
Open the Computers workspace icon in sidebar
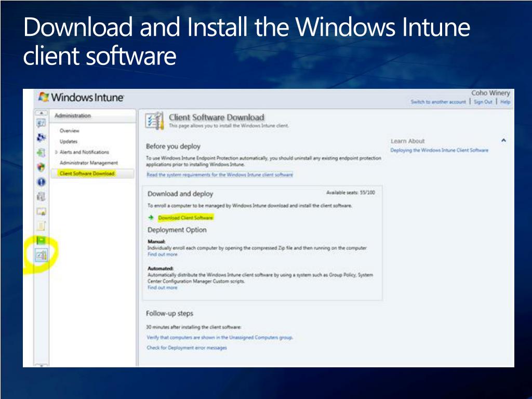tap(41, 137)
